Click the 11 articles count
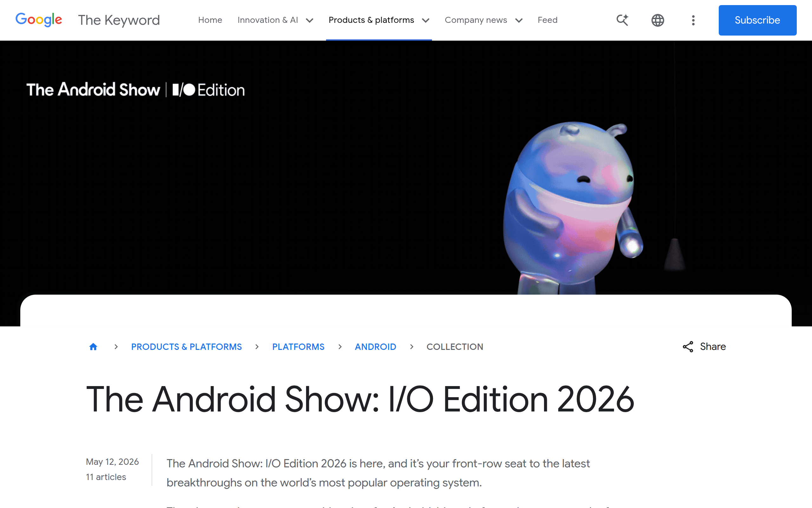Image resolution: width=812 pixels, height=508 pixels. point(106,477)
